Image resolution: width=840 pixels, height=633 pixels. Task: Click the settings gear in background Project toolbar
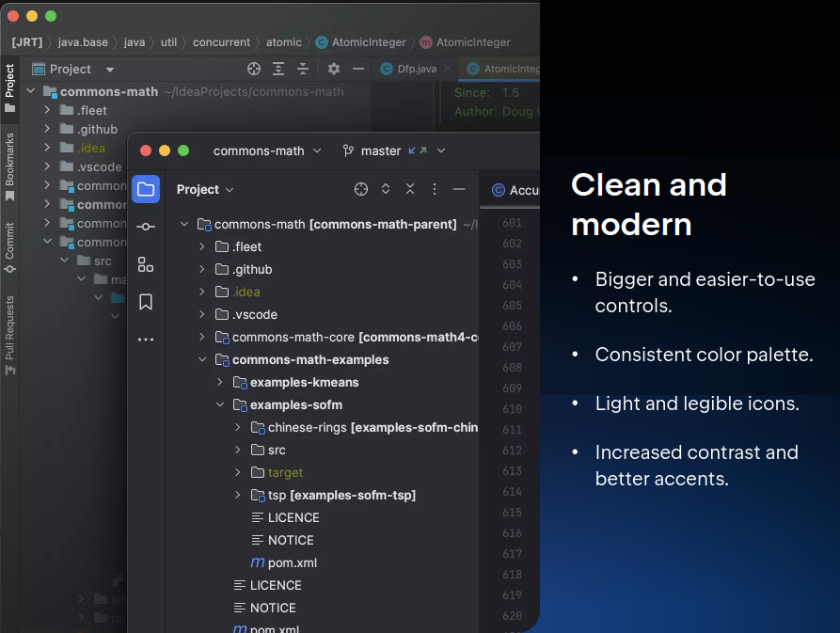click(333, 69)
